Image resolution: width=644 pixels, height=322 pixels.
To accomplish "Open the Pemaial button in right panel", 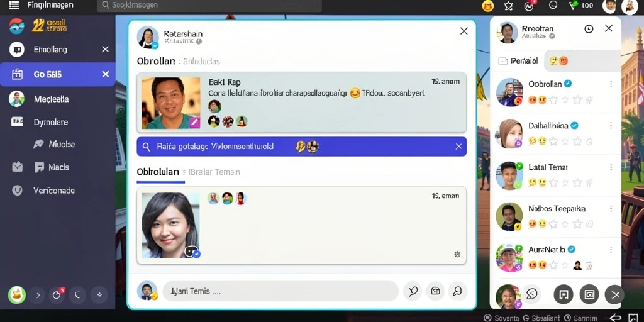I will coord(518,61).
